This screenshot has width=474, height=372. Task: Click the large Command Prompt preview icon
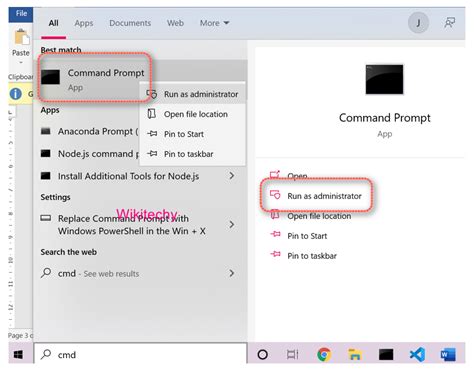pos(384,79)
